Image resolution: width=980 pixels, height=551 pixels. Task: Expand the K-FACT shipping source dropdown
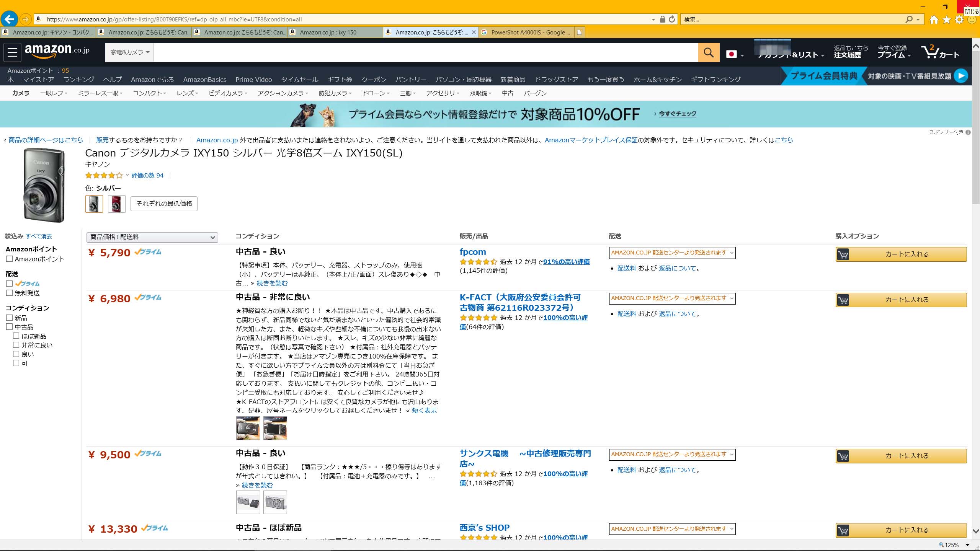pyautogui.click(x=672, y=298)
